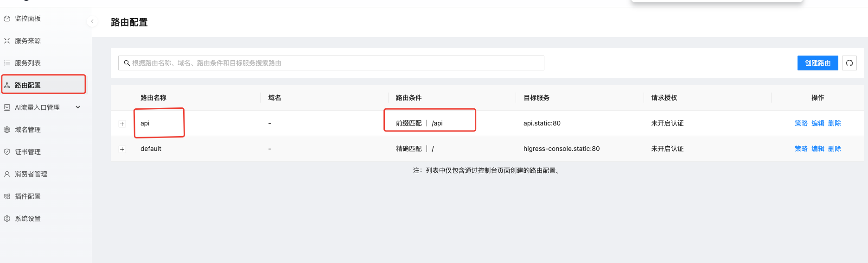
Task: Click the 目标服务 column header
Action: click(x=536, y=98)
